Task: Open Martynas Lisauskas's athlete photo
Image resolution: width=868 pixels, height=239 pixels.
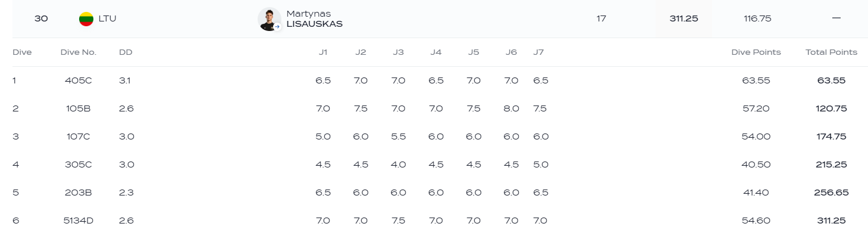Action: 268,18
